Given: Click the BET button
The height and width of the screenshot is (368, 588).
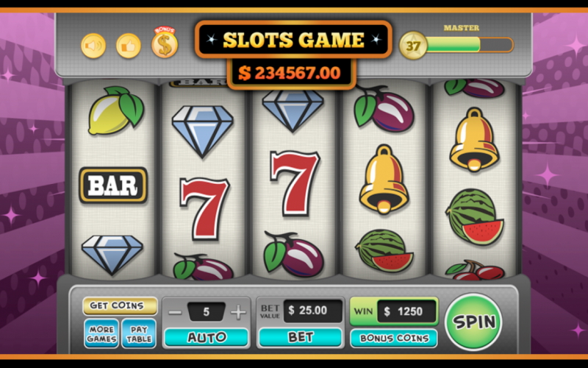Looking at the screenshot, I should tap(301, 337).
